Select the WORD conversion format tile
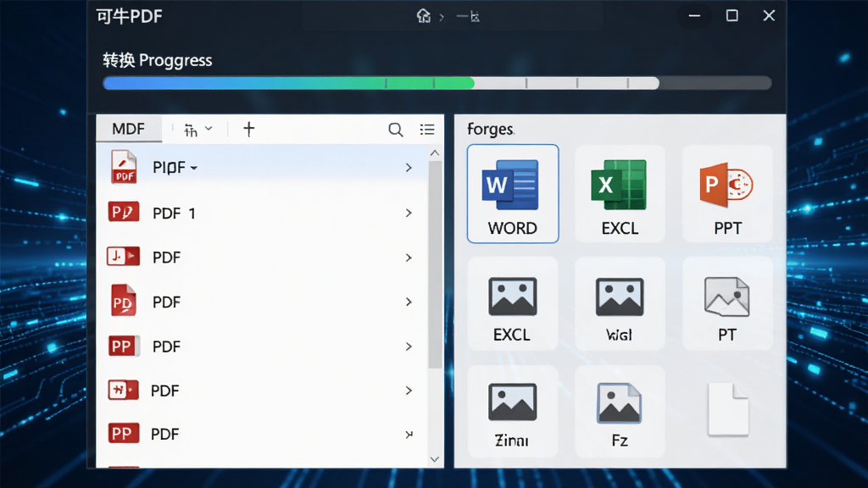The image size is (868, 488). click(x=513, y=194)
